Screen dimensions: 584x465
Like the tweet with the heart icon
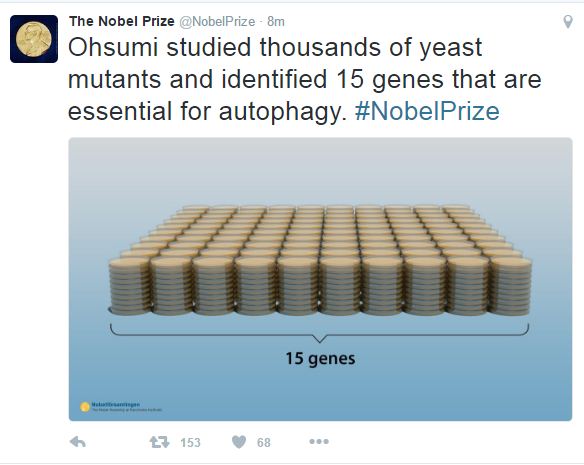pos(239,442)
